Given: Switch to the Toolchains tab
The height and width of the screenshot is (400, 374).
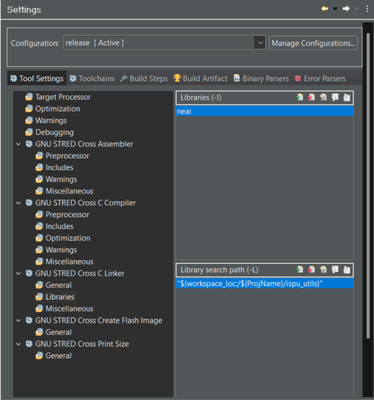Looking at the screenshot, I should click(x=92, y=78).
